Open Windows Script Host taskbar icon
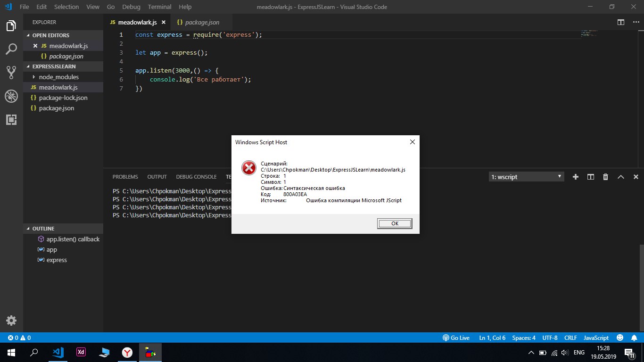Image resolution: width=644 pixels, height=362 pixels. [x=150, y=352]
